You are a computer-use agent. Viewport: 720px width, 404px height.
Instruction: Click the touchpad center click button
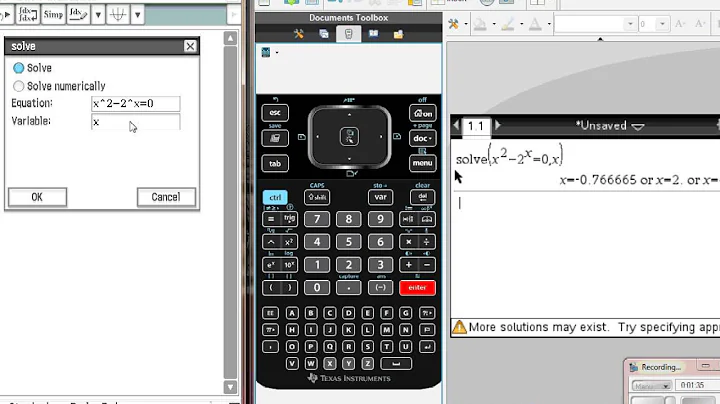click(x=349, y=137)
